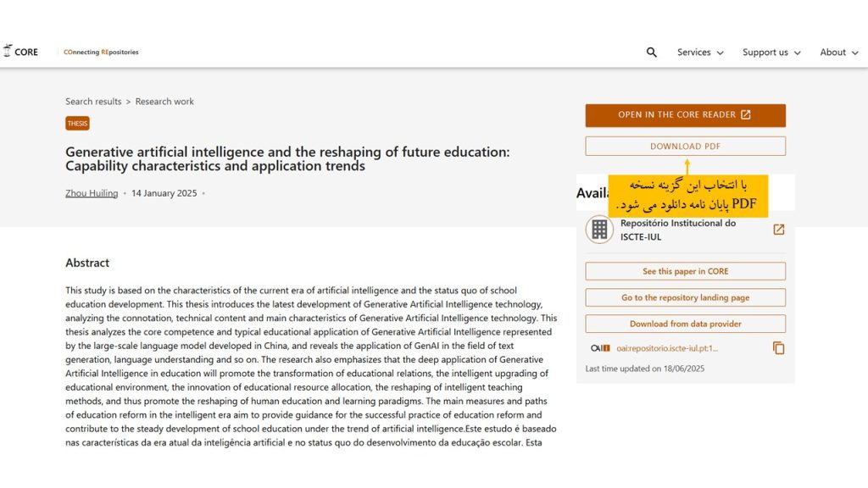The height and width of the screenshot is (488, 868).
Task: Open the Services menu
Action: (x=699, y=52)
